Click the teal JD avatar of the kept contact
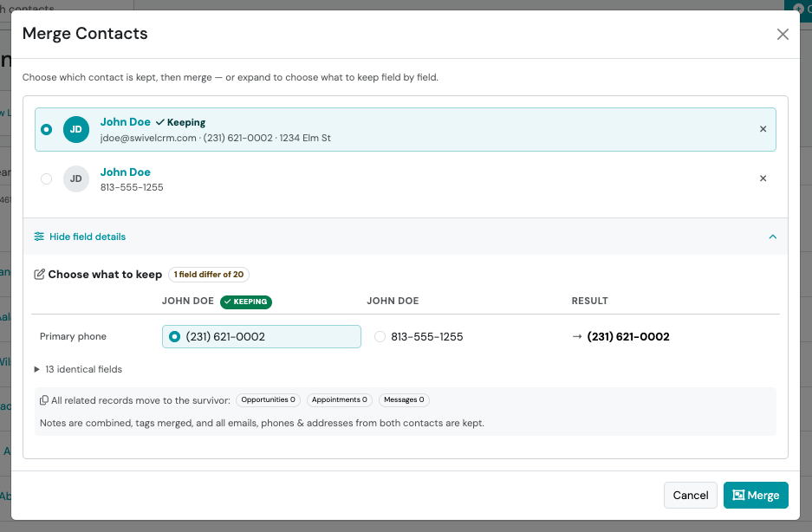This screenshot has height=532, width=812. [x=76, y=129]
